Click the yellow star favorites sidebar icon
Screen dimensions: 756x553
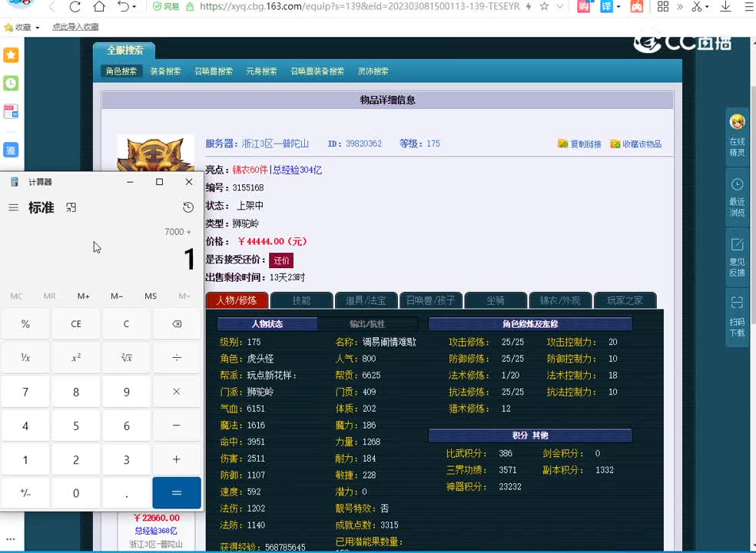click(11, 55)
